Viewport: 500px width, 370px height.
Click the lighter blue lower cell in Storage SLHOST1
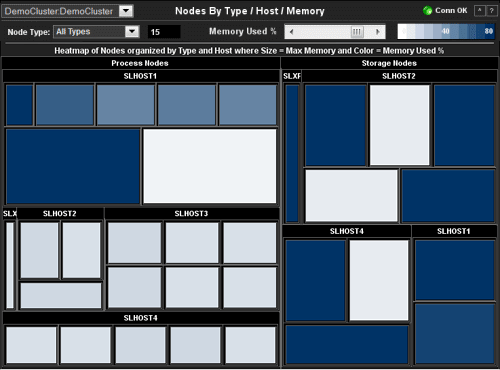pos(455,334)
